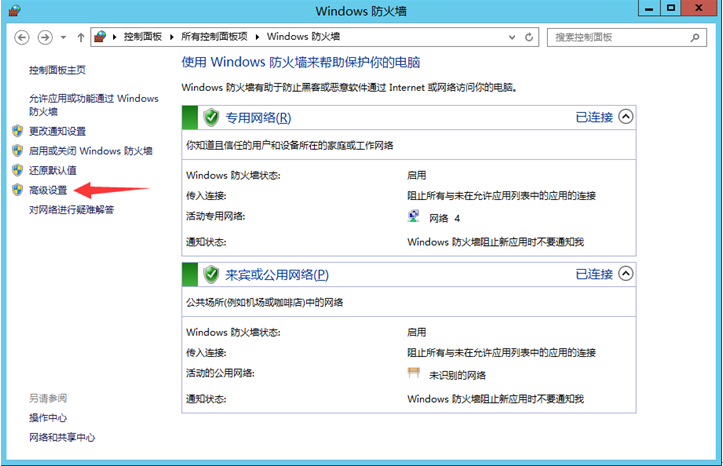This screenshot has height=466, width=723.
Task: Click 还原默认值 in the sidebar
Action: 52,170
